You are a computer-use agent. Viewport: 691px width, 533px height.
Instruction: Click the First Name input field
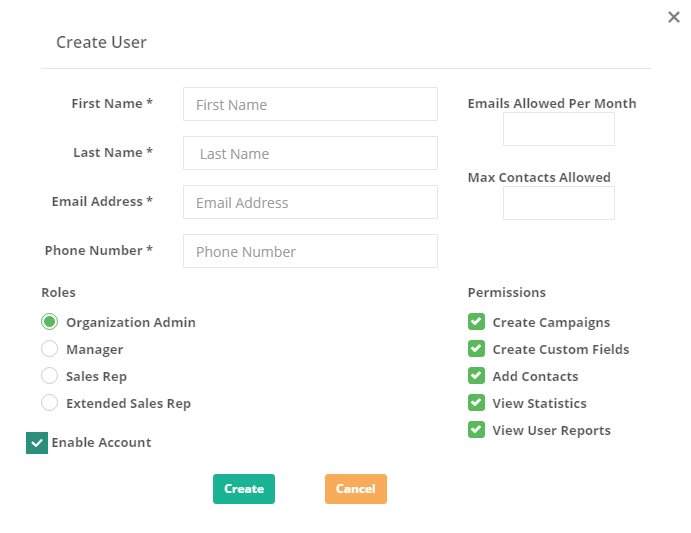(310, 104)
